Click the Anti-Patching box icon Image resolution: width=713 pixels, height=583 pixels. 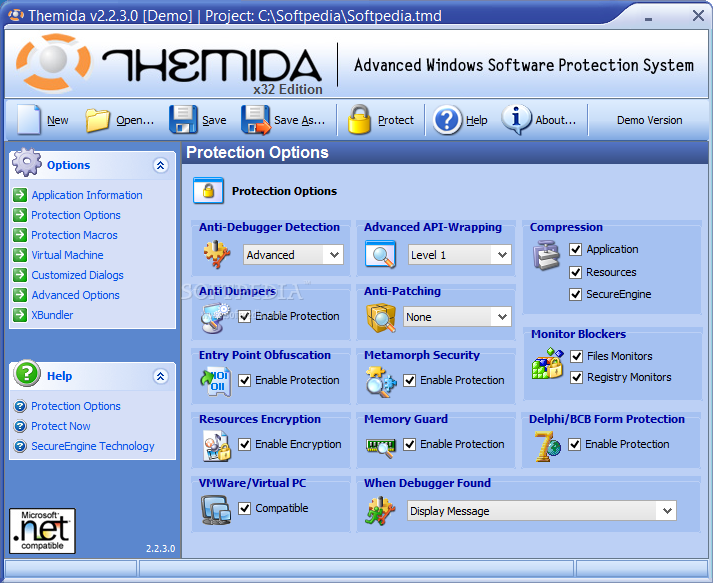(x=381, y=318)
